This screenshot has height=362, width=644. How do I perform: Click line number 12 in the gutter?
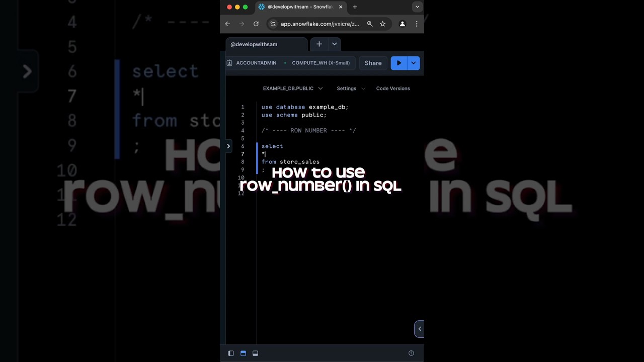coord(241,194)
